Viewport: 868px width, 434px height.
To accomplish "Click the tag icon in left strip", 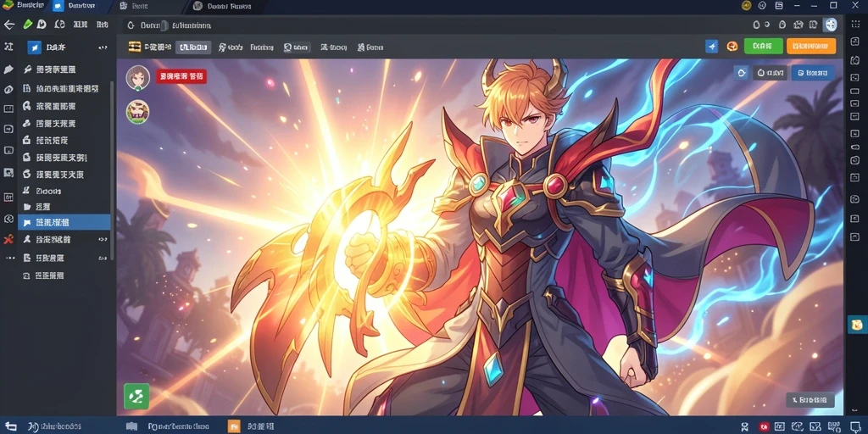I will [x=8, y=70].
